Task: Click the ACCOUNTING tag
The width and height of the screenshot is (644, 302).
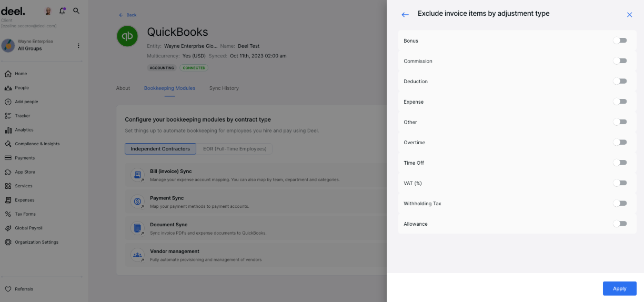Action: coord(162,68)
